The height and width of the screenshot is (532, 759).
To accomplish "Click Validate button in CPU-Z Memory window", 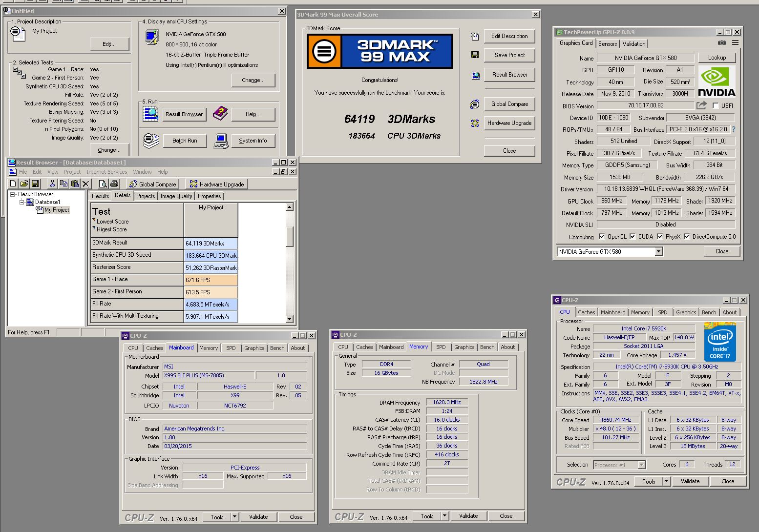I will click(468, 516).
